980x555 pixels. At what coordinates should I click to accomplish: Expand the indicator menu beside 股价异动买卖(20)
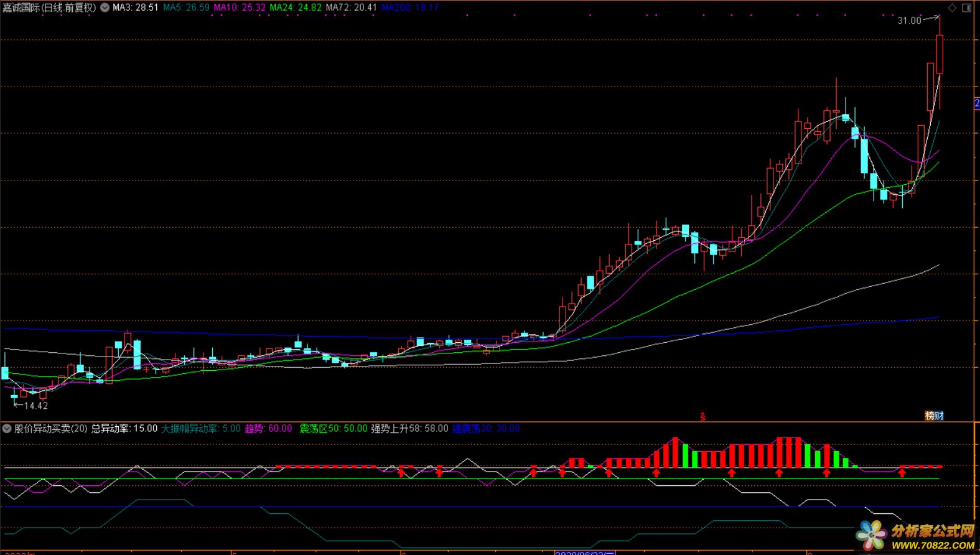point(7,428)
